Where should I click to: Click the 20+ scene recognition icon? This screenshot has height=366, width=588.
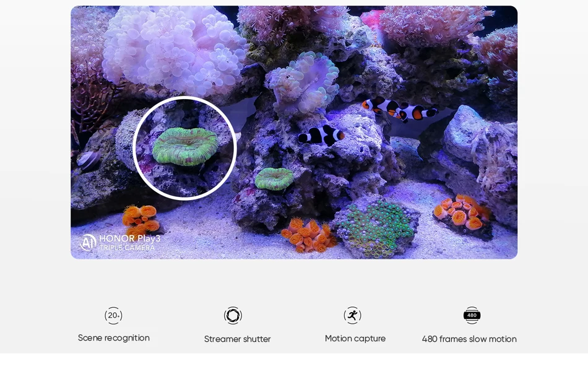click(x=114, y=315)
